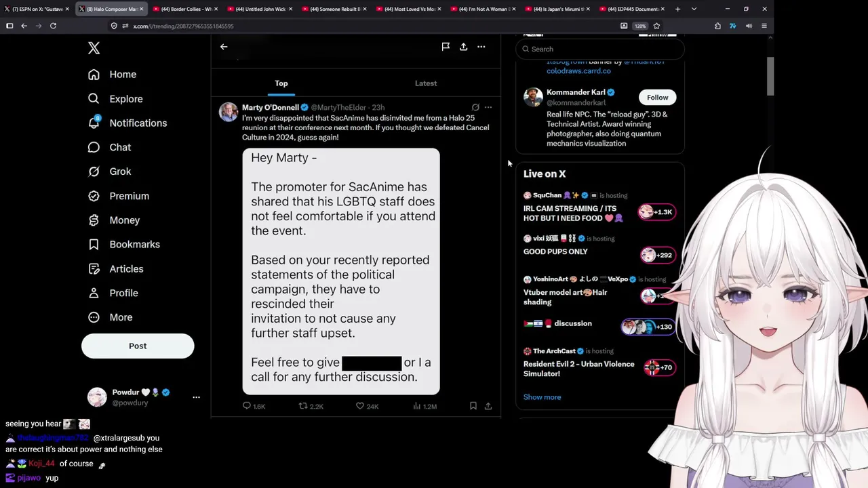Open the Articles icon in sidebar
The width and height of the screenshot is (868, 488).
94,269
